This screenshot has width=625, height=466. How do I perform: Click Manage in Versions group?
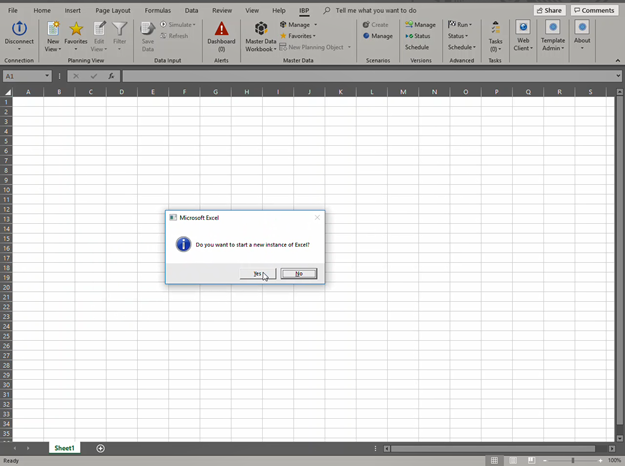tap(421, 25)
